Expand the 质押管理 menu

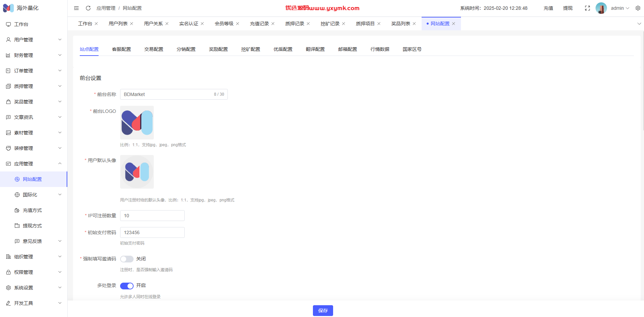coord(34,86)
